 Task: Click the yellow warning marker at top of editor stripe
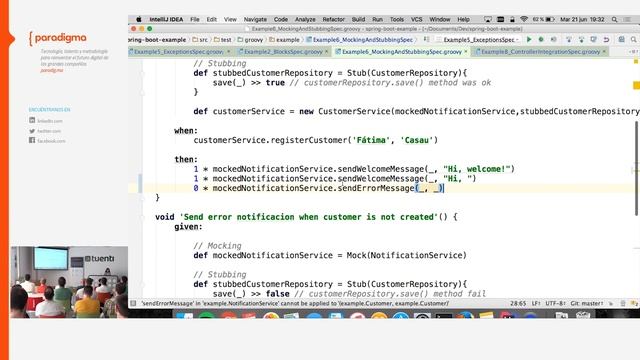click(x=636, y=62)
